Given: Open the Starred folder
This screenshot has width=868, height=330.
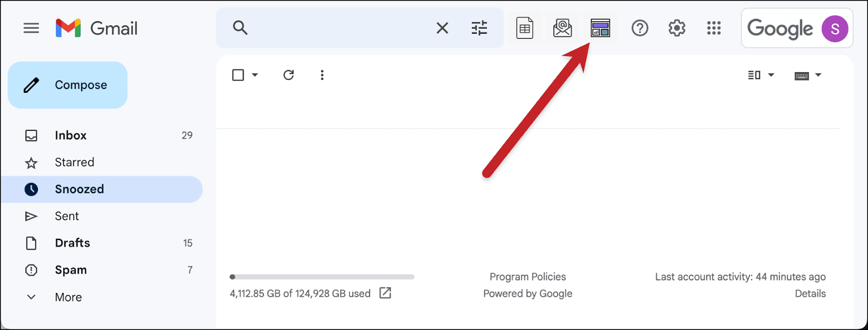Looking at the screenshot, I should (102, 162).
